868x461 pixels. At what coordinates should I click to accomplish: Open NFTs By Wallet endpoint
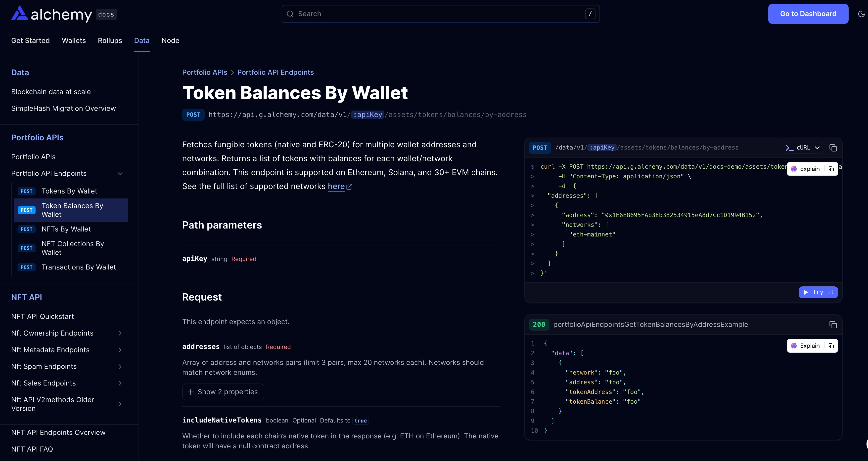click(71, 229)
